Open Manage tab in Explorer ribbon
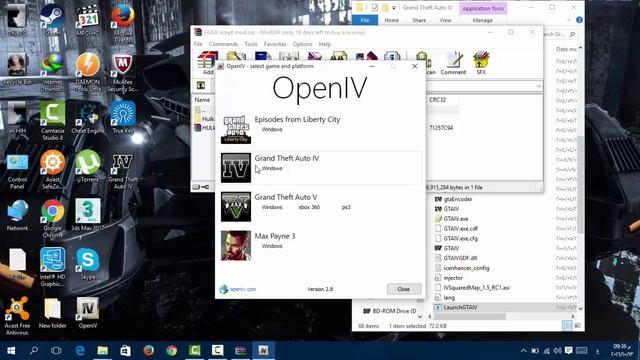This screenshot has height=360, width=640. click(482, 20)
